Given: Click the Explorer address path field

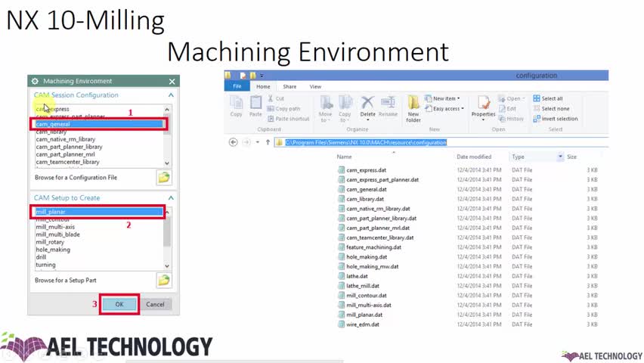Looking at the screenshot, I should 442,142.
